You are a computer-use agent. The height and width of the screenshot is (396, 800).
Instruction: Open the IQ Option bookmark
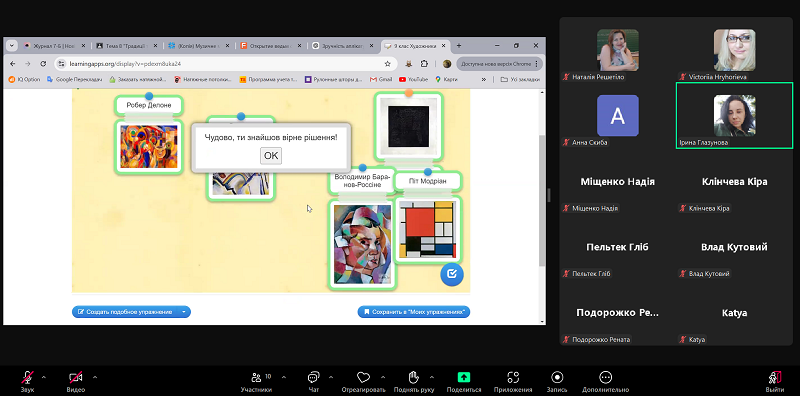tap(24, 79)
